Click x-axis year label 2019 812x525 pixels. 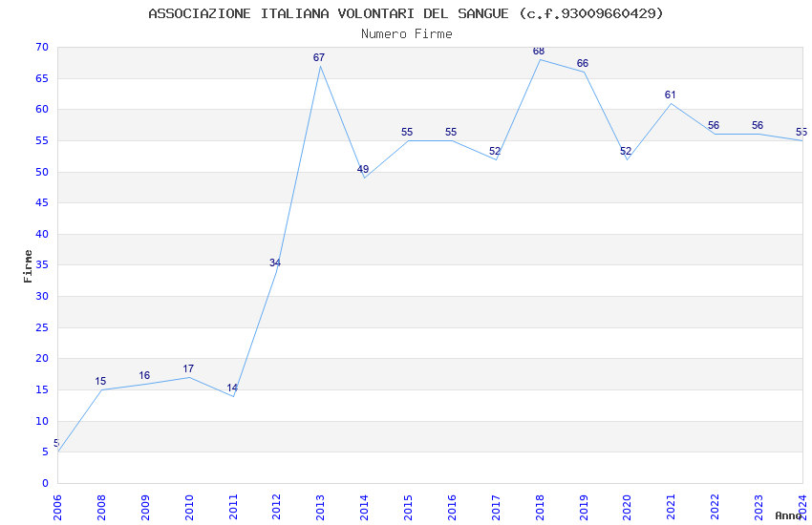[x=584, y=508]
